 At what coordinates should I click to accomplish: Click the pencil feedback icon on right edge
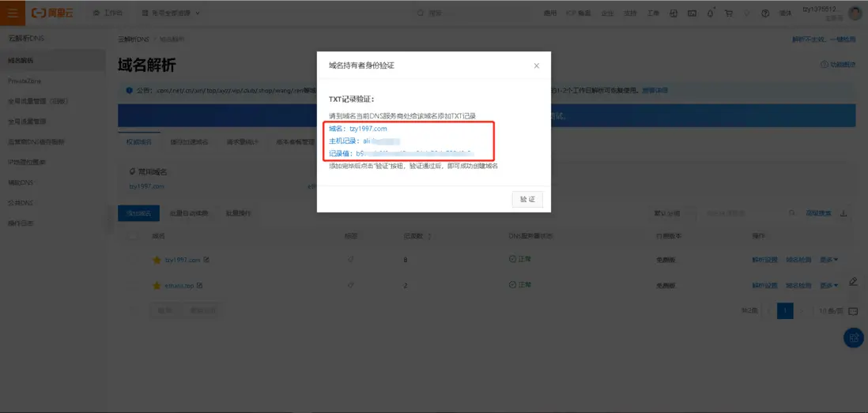853,281
